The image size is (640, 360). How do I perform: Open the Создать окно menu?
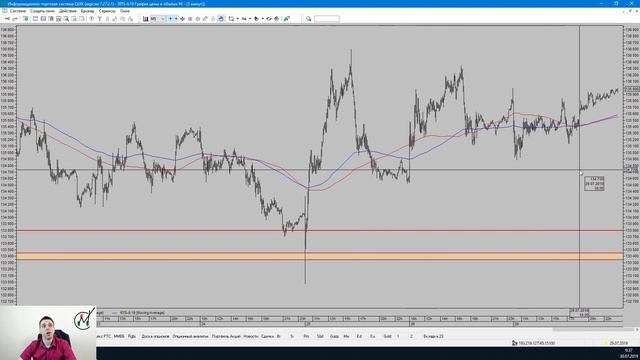pyautogui.click(x=42, y=11)
